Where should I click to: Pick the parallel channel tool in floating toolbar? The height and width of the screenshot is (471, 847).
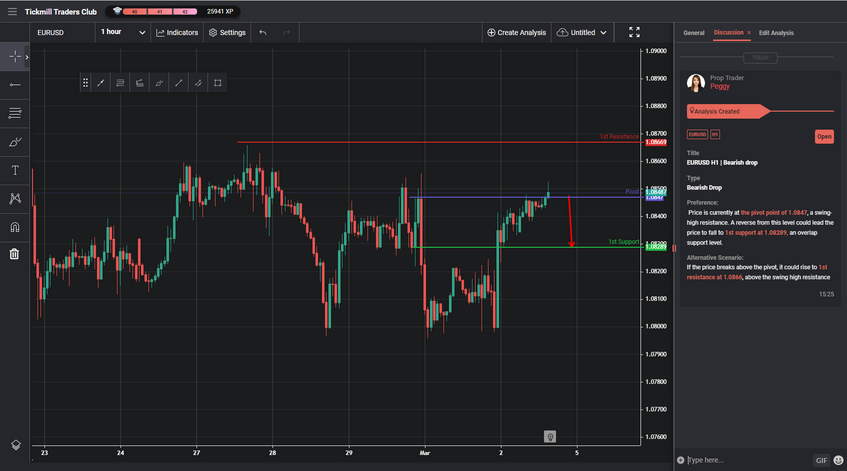click(198, 83)
